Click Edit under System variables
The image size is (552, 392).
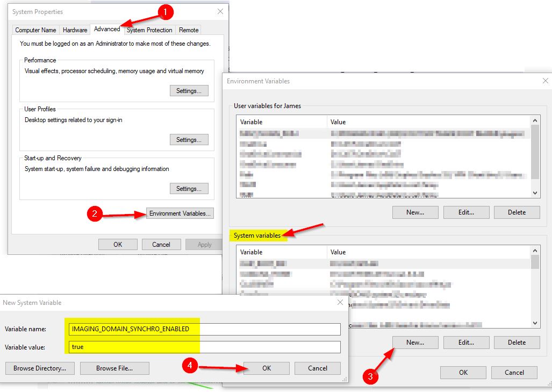tap(466, 343)
